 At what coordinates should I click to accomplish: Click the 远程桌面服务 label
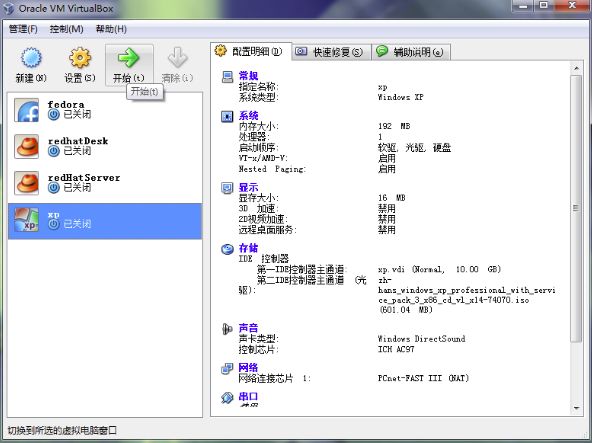[x=267, y=230]
